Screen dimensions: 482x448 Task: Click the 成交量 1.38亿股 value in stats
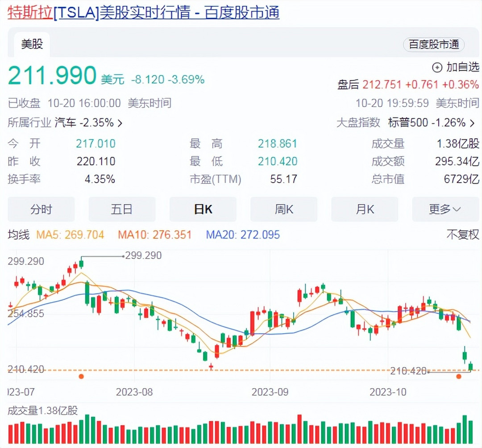[458, 144]
